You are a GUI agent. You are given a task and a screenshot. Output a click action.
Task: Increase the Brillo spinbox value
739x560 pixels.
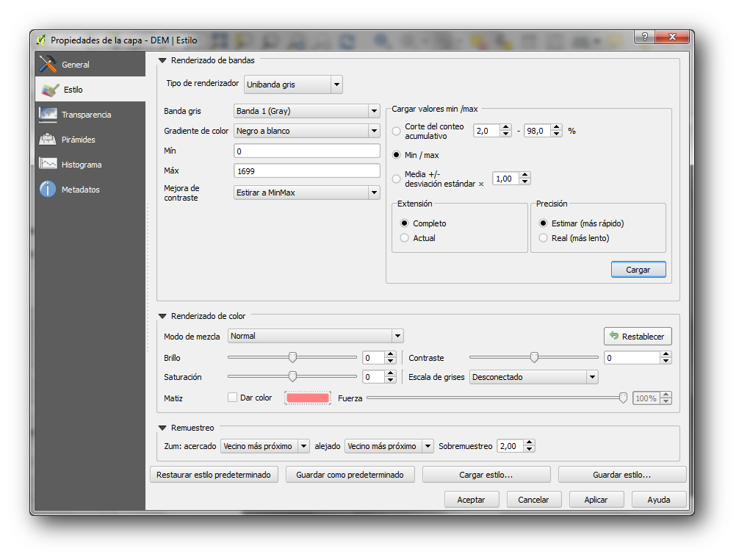(x=390, y=354)
